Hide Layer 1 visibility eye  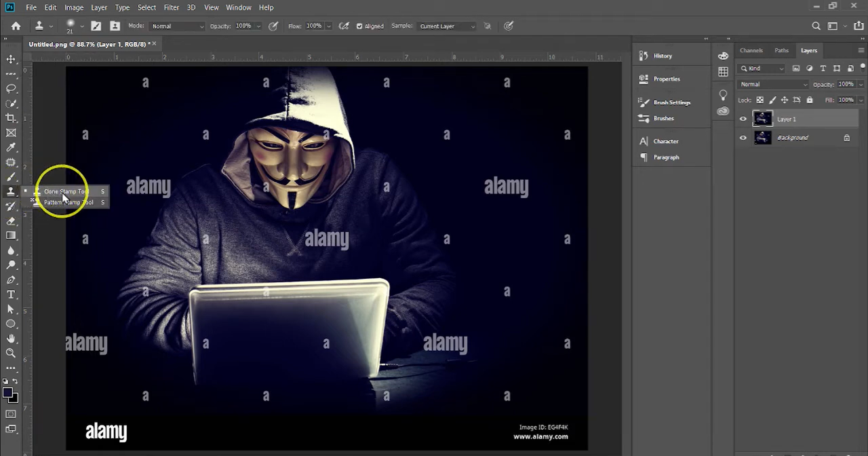[x=743, y=119]
